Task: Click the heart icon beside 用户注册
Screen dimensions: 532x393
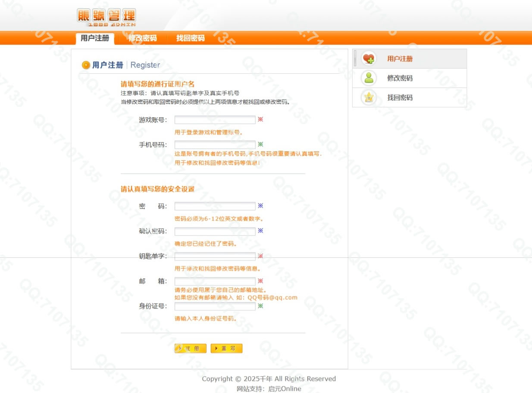Action: coord(369,59)
